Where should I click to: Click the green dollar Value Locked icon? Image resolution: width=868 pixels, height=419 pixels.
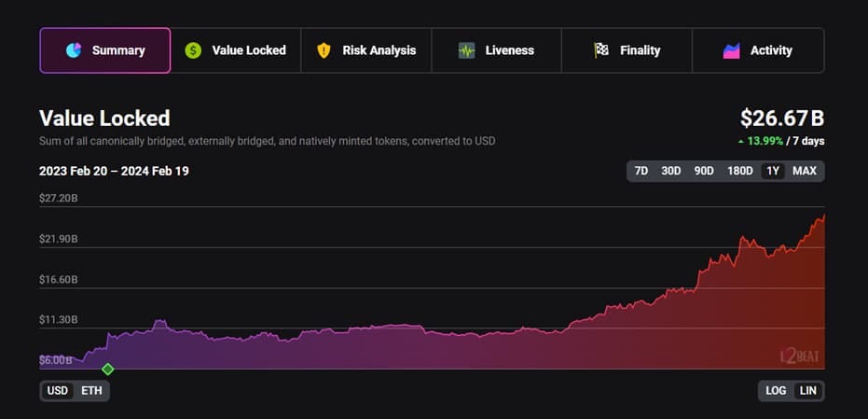tap(193, 50)
